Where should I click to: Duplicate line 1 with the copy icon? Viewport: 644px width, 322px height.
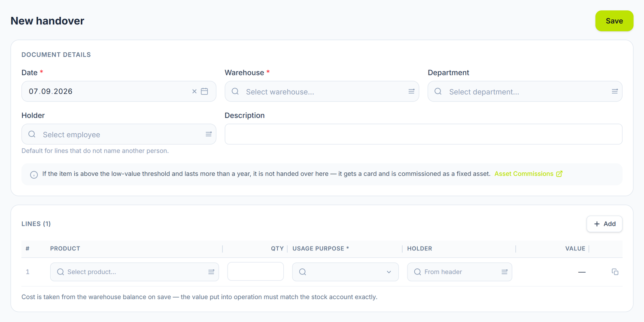[x=615, y=272]
